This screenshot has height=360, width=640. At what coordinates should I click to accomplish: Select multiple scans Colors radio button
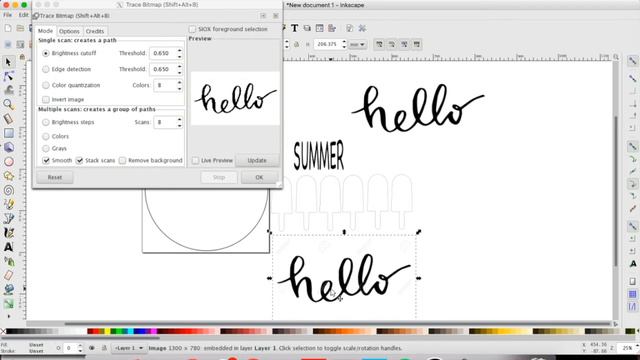(x=46, y=136)
